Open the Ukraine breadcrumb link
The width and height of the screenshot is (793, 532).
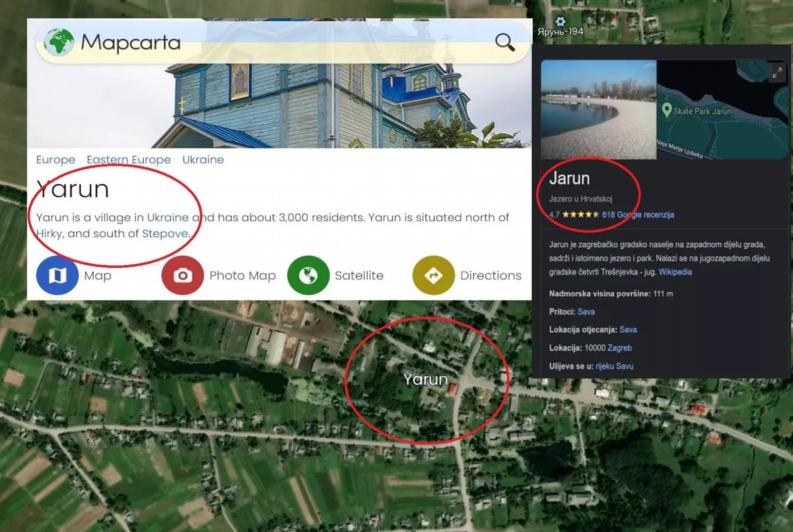click(203, 160)
